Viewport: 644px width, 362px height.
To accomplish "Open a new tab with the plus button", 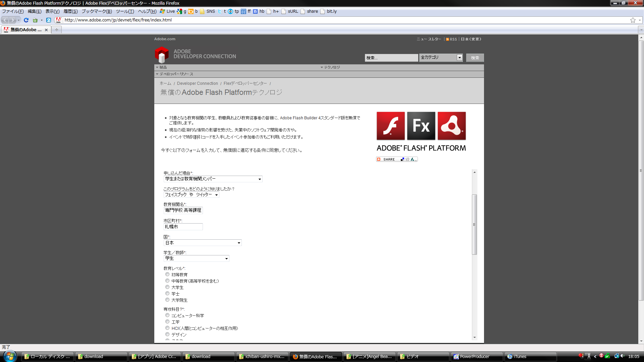I will tap(57, 30).
